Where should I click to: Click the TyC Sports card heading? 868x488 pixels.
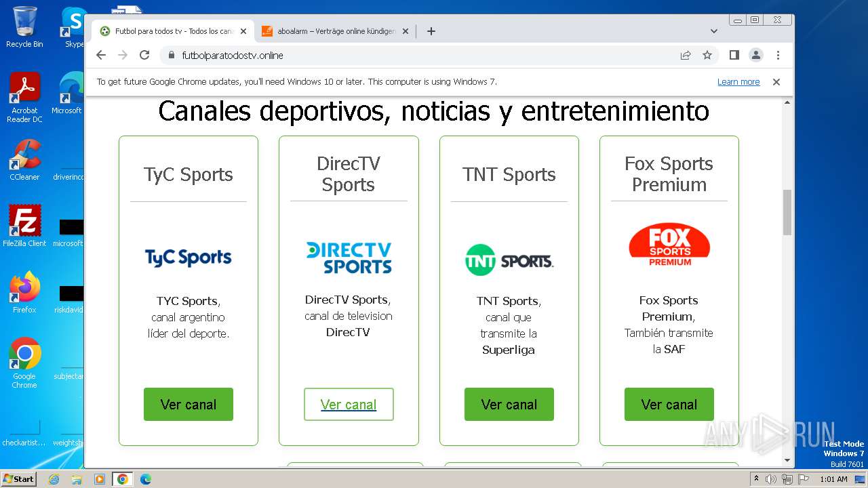pos(189,174)
